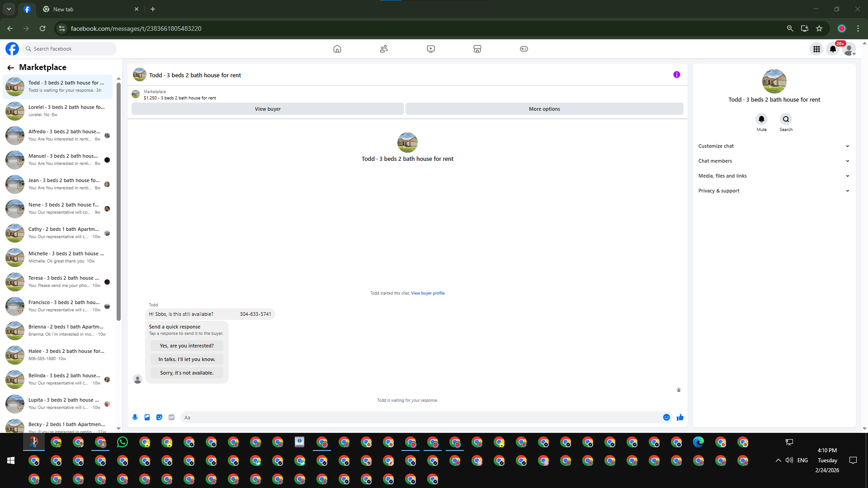Send a thumbs up like
868x488 pixels.
[x=680, y=418]
